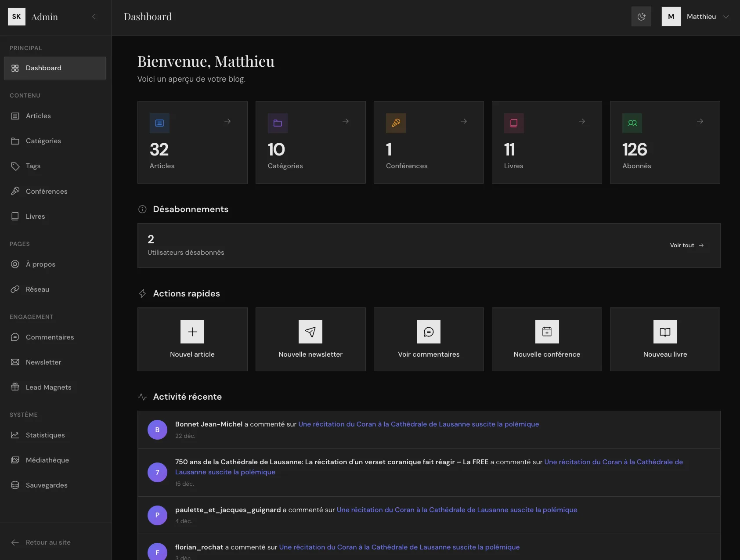This screenshot has width=740, height=560.
Task: Open the Médiathèque library
Action: [x=47, y=460]
